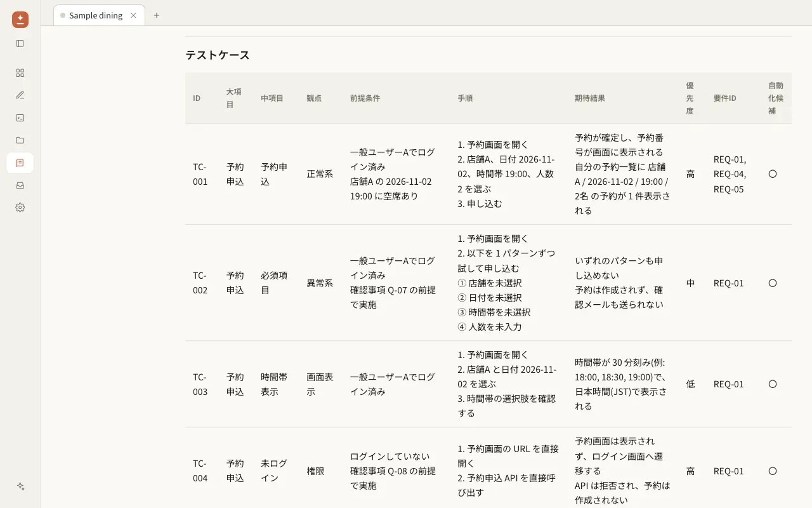This screenshot has width=812, height=508.
Task: Open the grid dashboard icon
Action: click(x=20, y=73)
